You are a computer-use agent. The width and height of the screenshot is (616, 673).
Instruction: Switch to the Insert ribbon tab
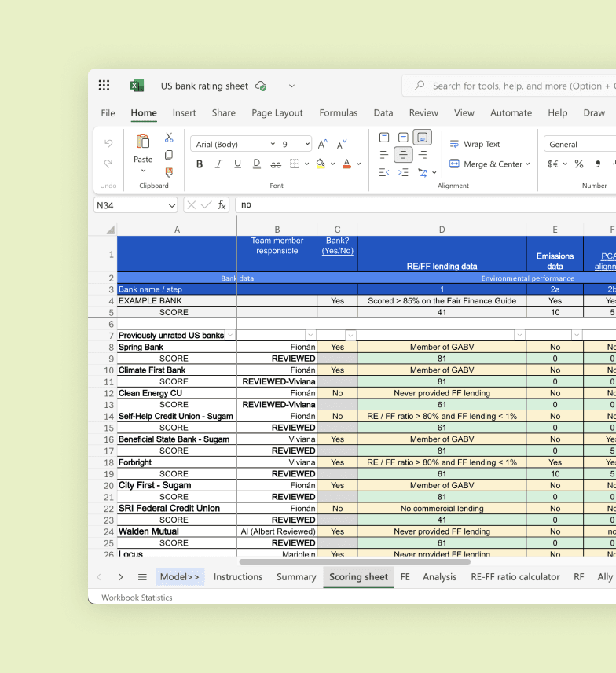(184, 113)
